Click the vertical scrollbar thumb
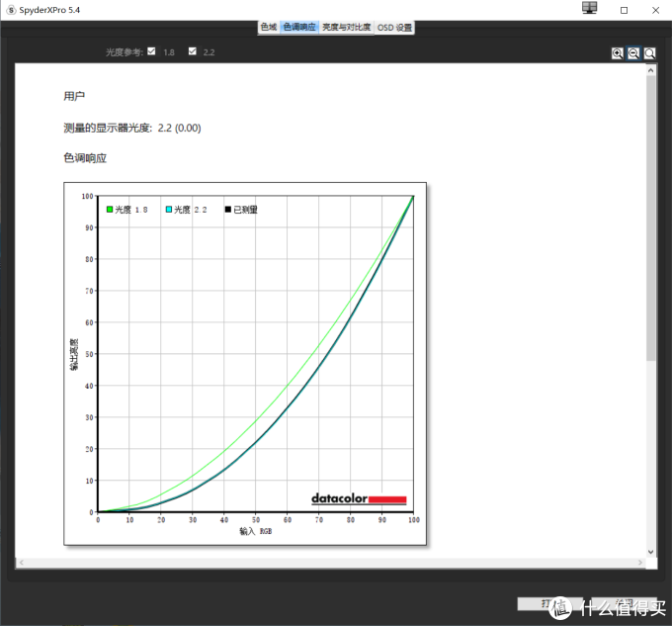Image resolution: width=672 pixels, height=626 pixels. (x=651, y=218)
